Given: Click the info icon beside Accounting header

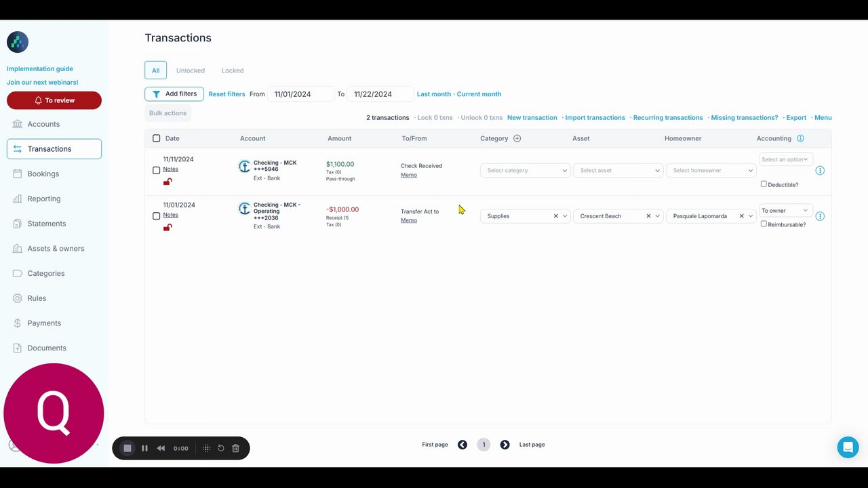Looking at the screenshot, I should coord(800,138).
